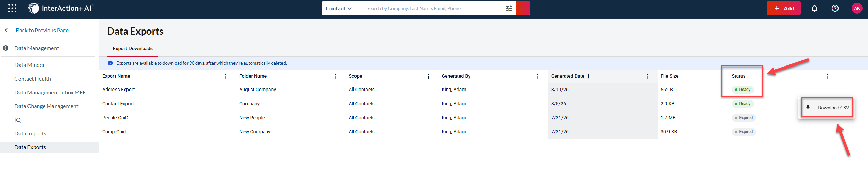Click the Add button
Screen dimensions: 868x179
coord(783,8)
